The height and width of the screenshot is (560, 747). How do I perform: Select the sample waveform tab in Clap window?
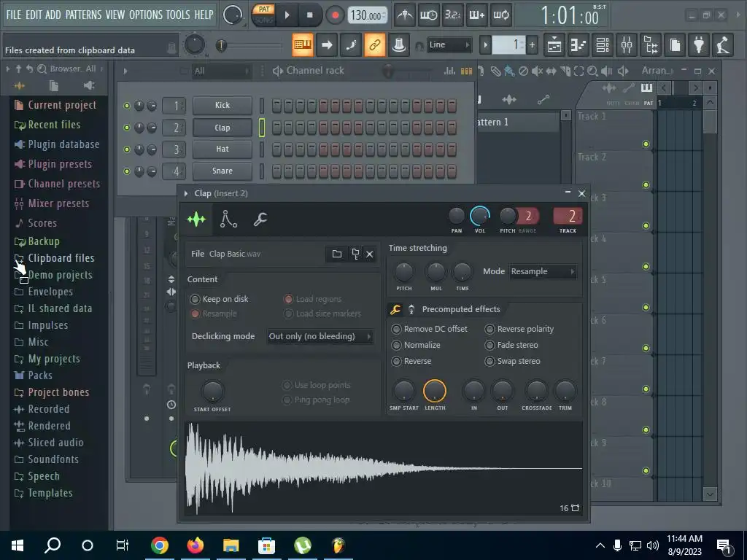196,219
